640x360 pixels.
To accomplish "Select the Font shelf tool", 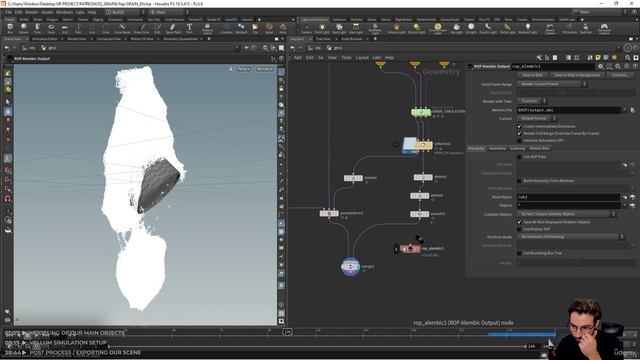I will (189, 28).
